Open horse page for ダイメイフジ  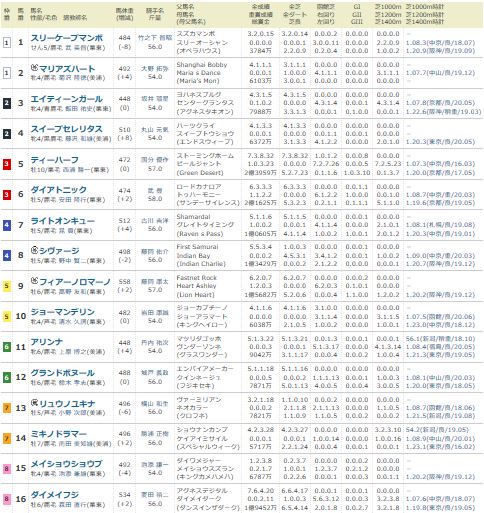point(55,495)
